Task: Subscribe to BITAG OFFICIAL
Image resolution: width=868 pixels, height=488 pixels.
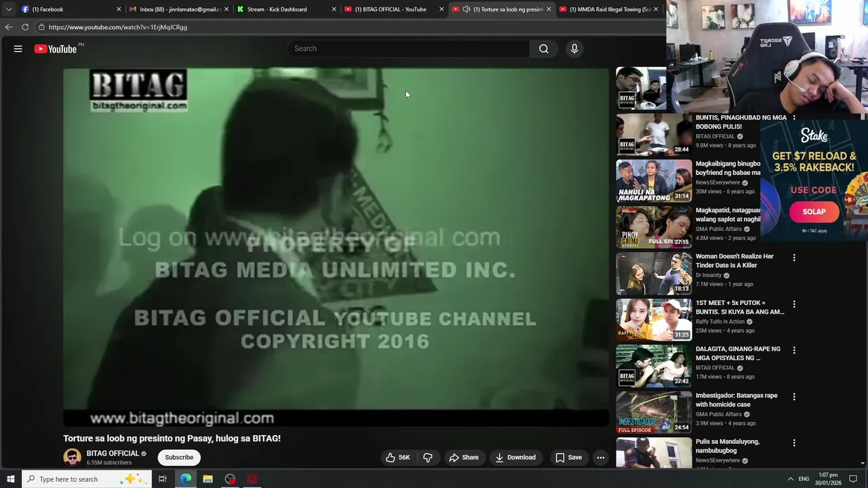Action: coord(179,457)
